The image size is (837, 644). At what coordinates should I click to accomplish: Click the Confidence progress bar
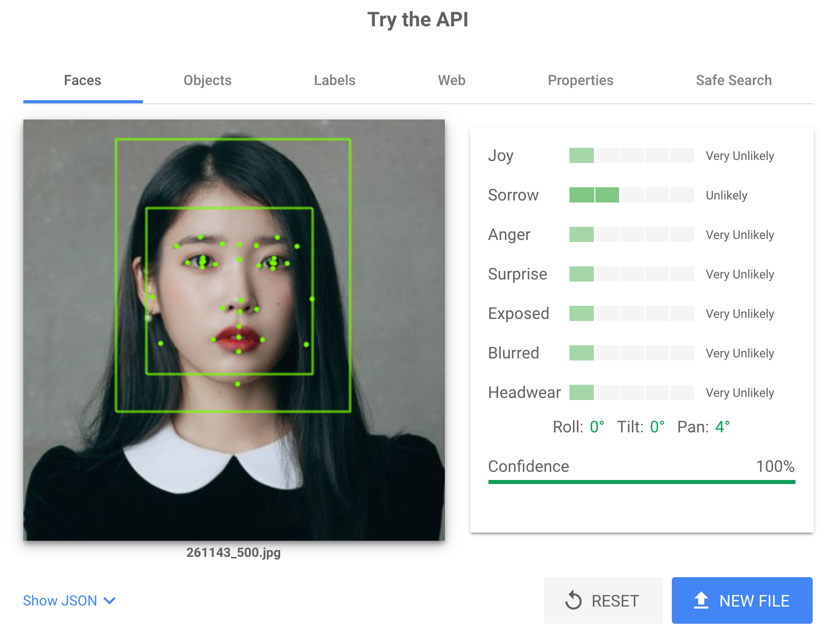click(x=641, y=482)
